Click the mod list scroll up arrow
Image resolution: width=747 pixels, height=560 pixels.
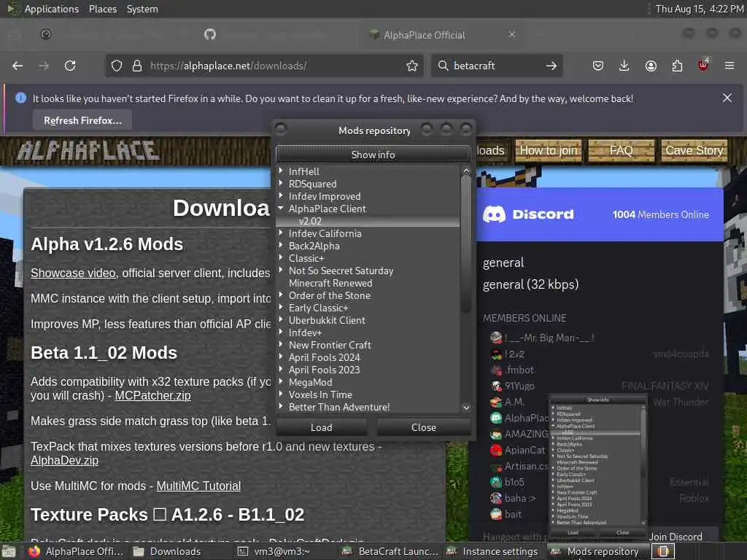466,171
